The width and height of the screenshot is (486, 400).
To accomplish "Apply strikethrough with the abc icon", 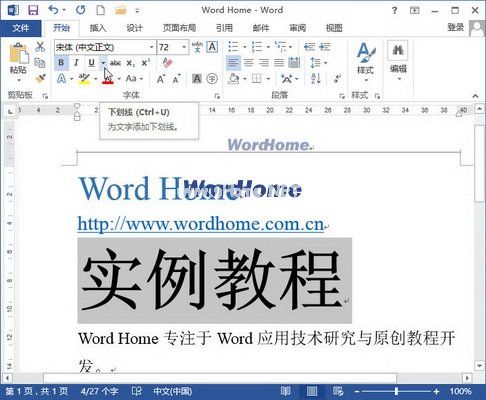I will [x=115, y=63].
